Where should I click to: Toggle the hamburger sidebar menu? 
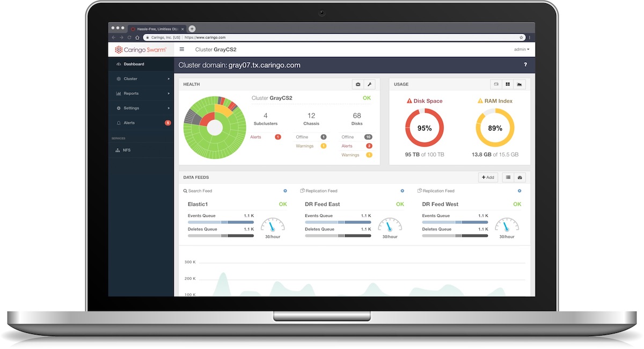182,49
